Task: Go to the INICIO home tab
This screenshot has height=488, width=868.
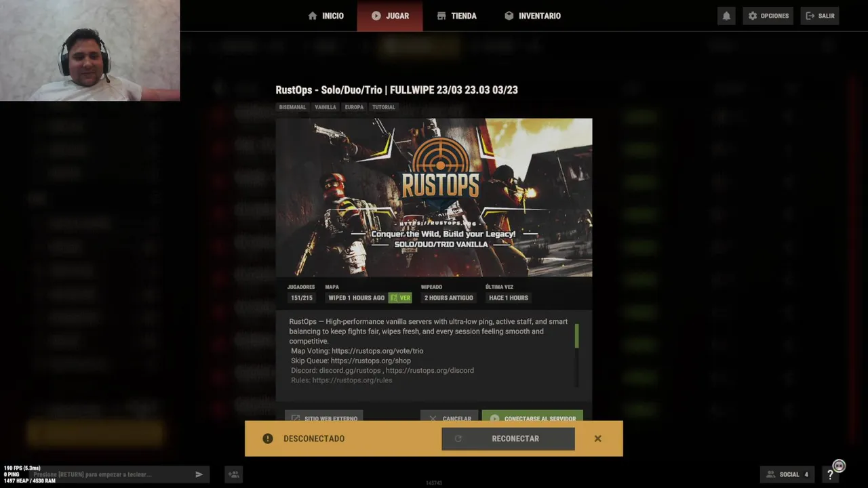Action: (325, 16)
